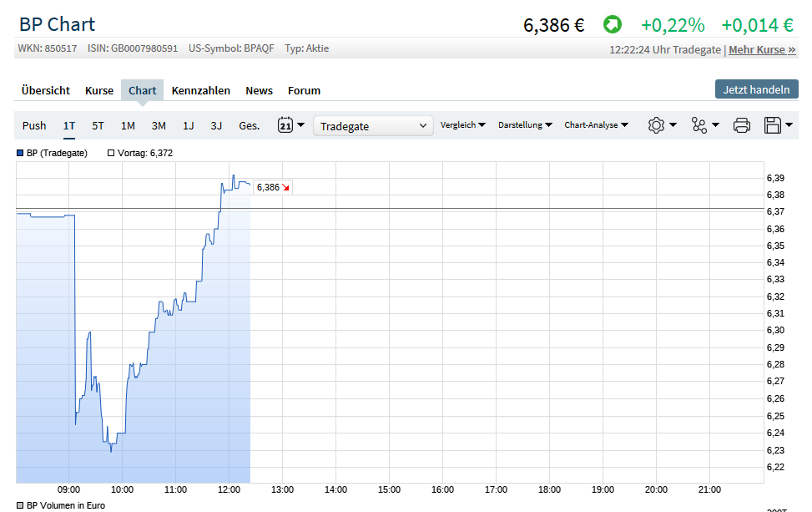Switch to the Kurse tab
Screen dimensions: 812x512
coord(99,91)
